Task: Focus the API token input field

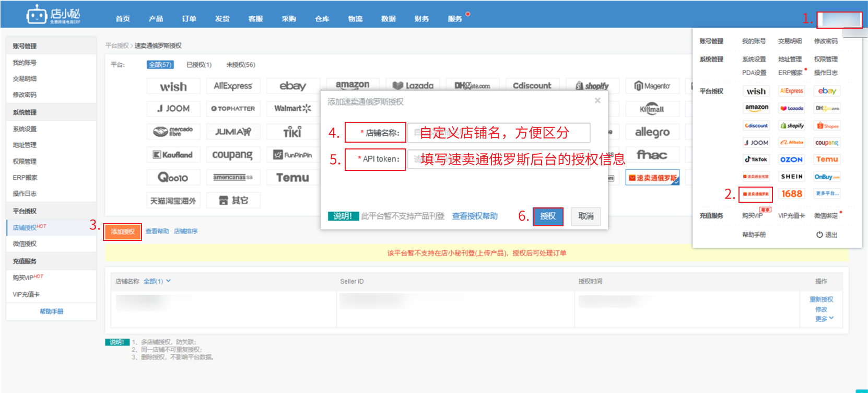Action: [x=499, y=159]
